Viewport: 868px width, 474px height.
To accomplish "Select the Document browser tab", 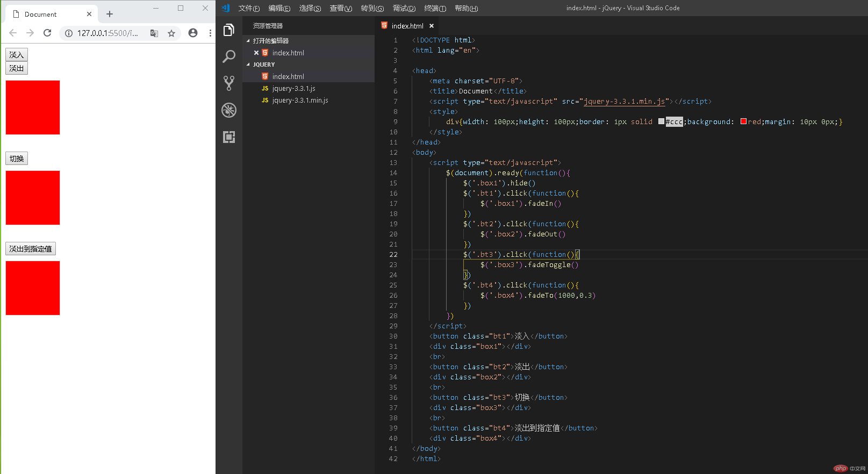I will [52, 14].
